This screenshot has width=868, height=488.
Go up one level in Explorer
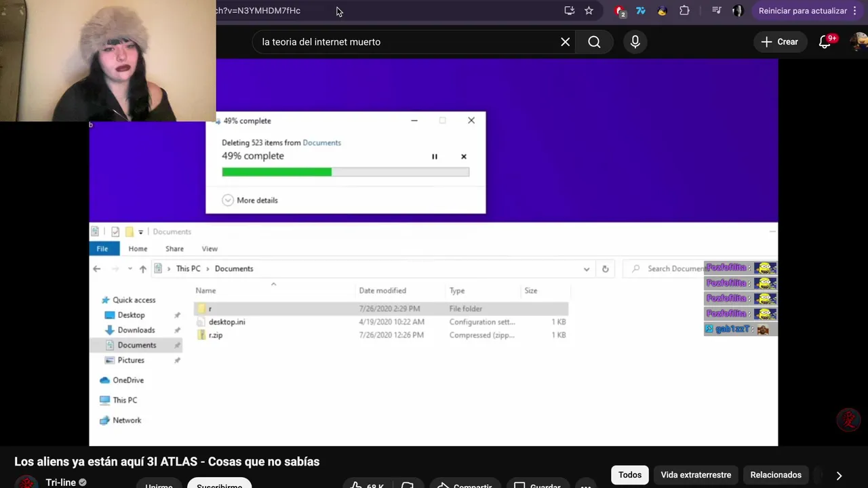point(142,269)
